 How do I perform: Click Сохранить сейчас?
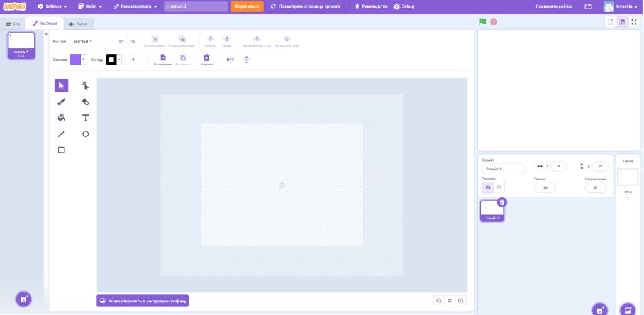554,6
